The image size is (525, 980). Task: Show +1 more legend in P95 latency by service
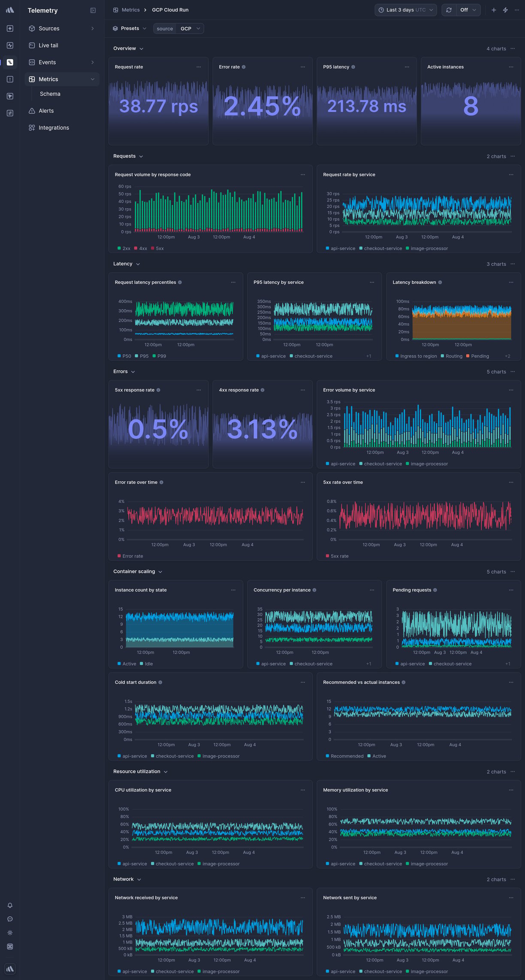369,356
